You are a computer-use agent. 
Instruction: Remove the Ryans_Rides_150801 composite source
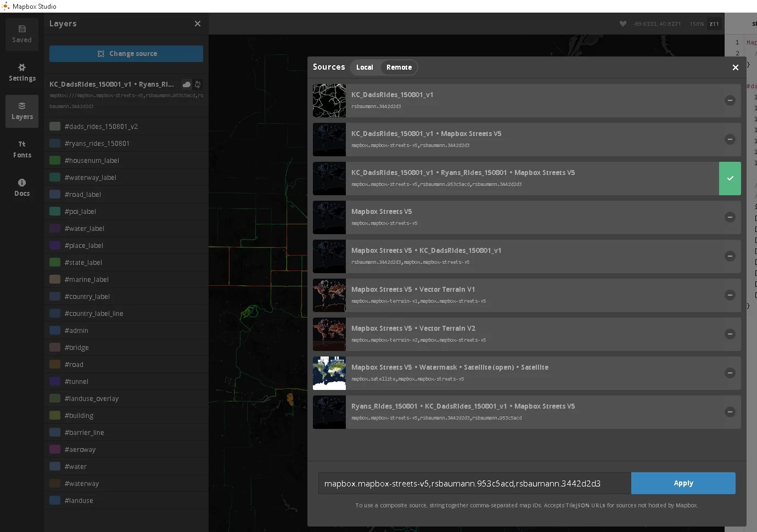730,412
